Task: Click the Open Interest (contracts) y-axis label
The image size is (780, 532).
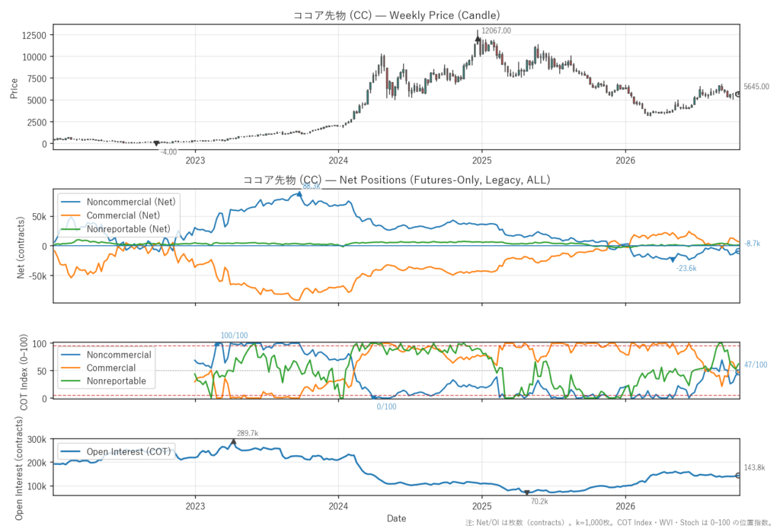Action: point(19,468)
